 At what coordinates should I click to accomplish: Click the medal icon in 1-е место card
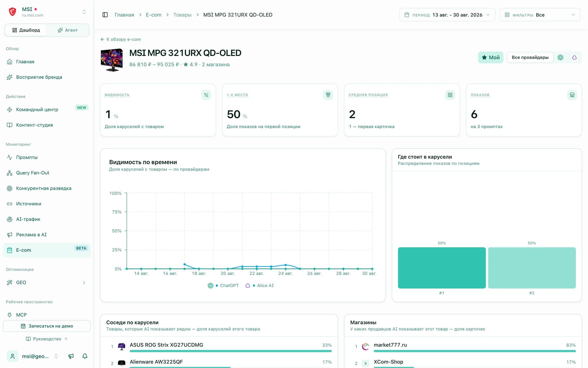click(x=328, y=95)
